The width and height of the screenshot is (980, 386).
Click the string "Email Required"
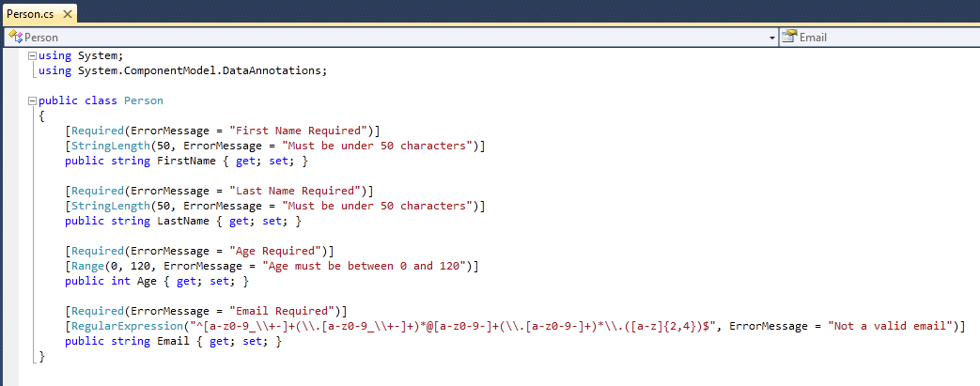[x=282, y=311]
